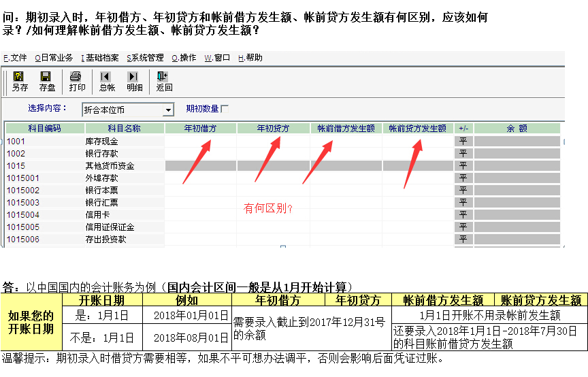This screenshot has width=588, height=377.
Task: Click the 科目名称 column header
Action: [x=124, y=129]
